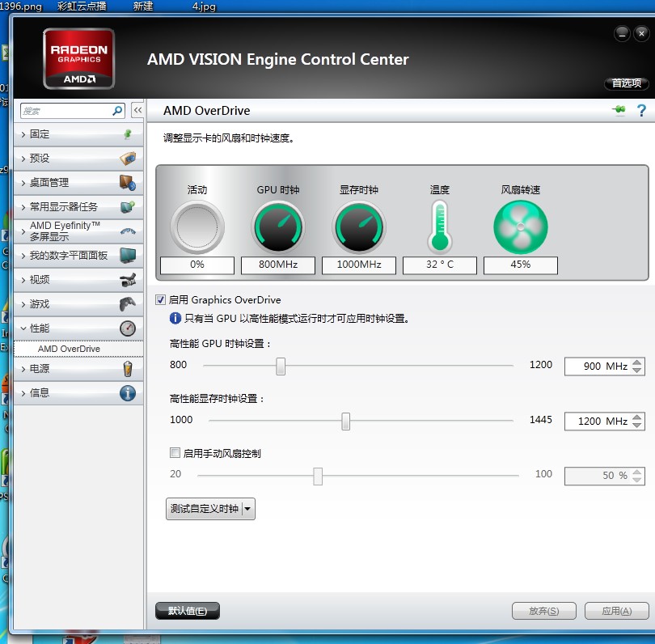
Task: Close the Control Center window
Action: 641,33
